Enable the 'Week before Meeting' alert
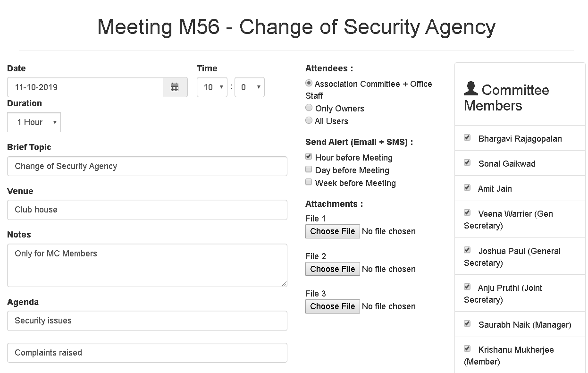The image size is (588, 373). point(309,182)
